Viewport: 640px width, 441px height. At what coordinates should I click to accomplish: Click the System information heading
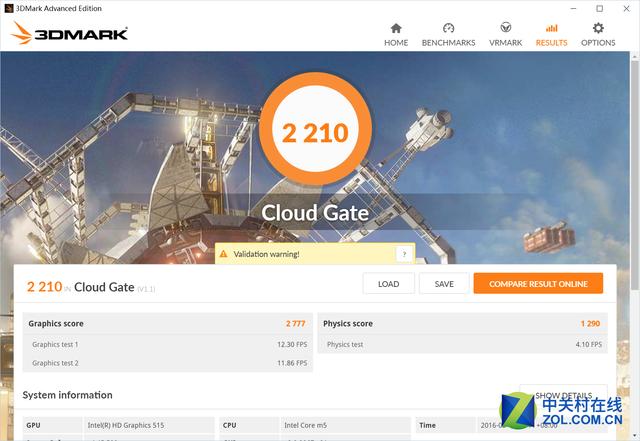coord(67,395)
